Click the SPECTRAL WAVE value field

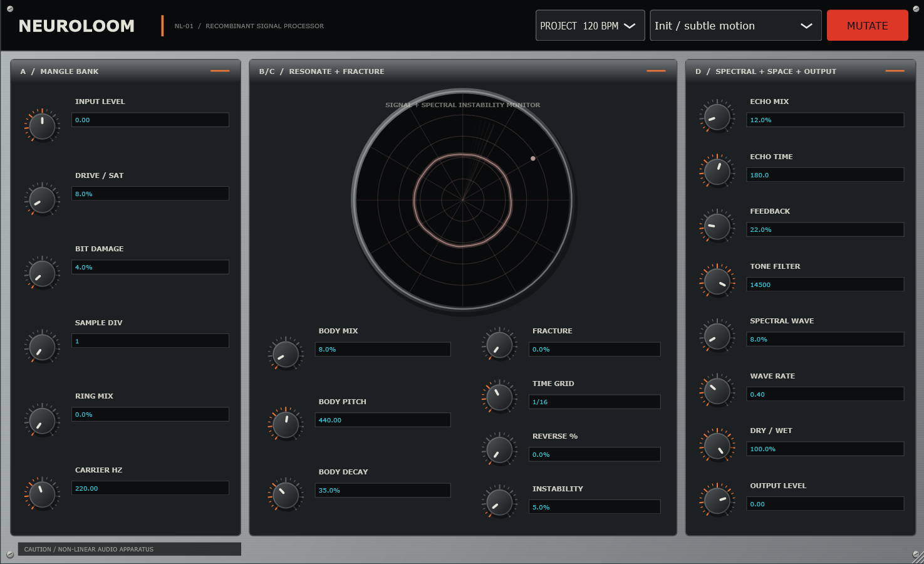point(825,339)
